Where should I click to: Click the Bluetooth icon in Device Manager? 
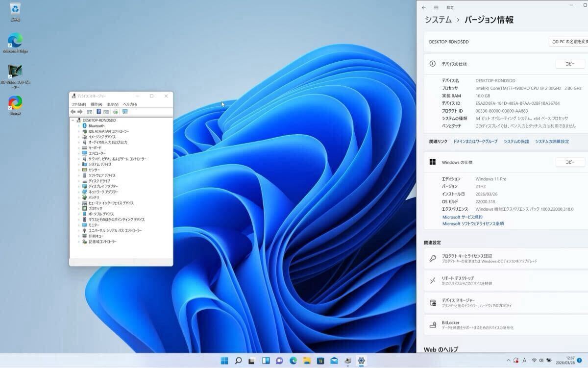click(x=85, y=126)
